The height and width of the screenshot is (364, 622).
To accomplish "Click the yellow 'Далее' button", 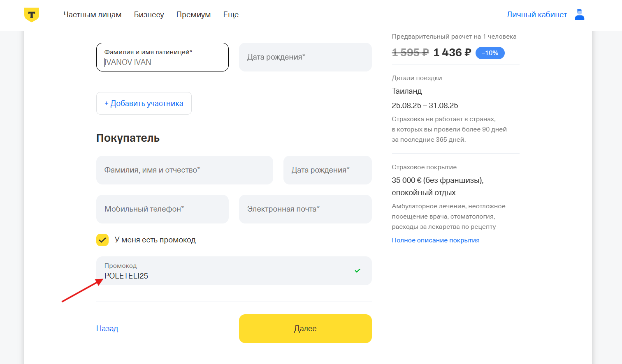I will click(x=305, y=329).
